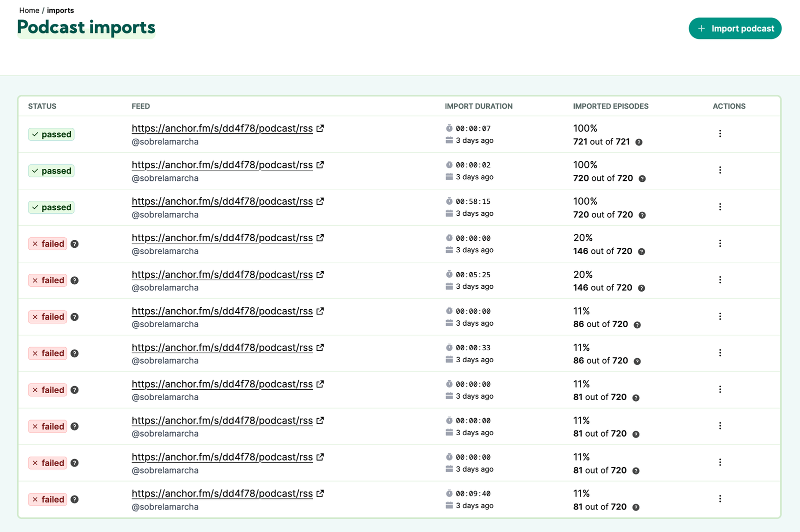Click help icon beside episodes count in 00:00:02 row

point(642,179)
